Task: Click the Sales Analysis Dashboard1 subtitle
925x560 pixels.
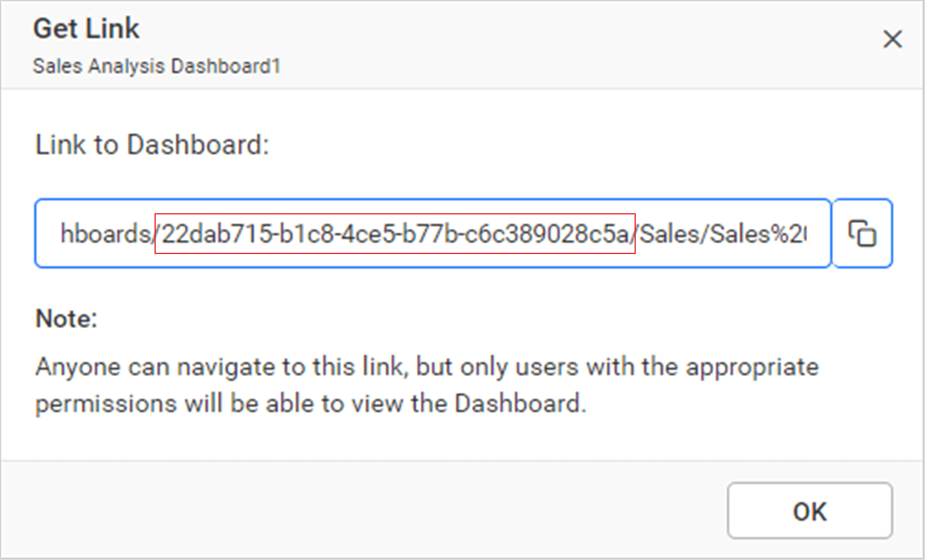Action: (157, 66)
